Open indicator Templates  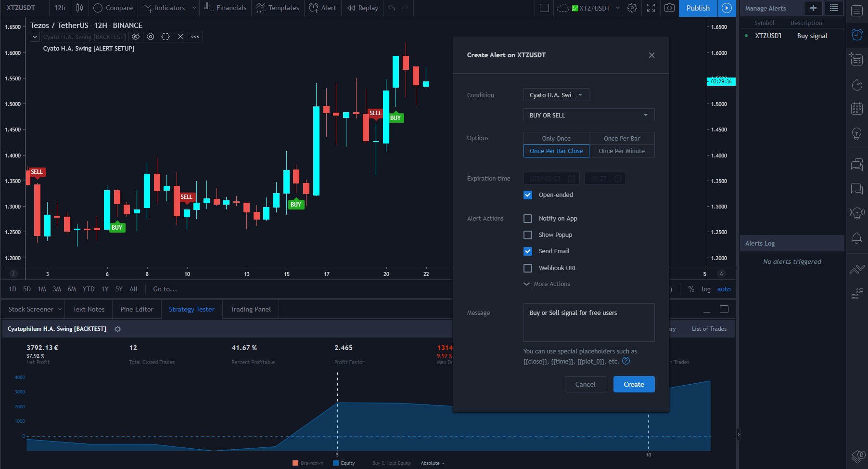pos(278,8)
